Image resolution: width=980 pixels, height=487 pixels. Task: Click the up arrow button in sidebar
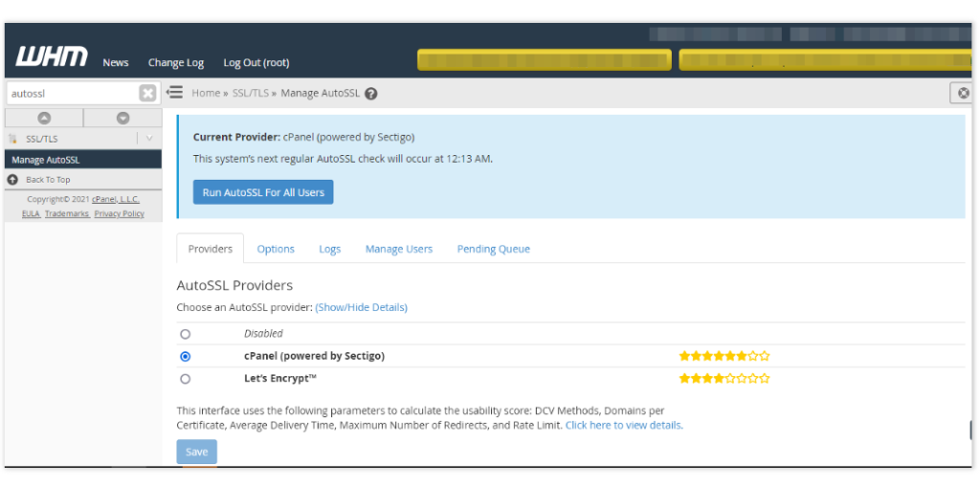pyautogui.click(x=44, y=118)
